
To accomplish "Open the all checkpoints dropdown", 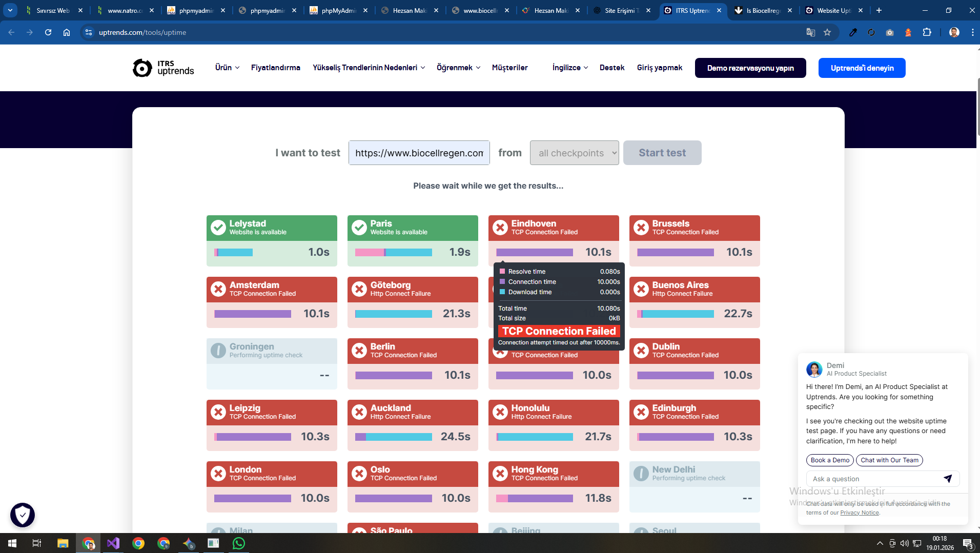I will click(x=575, y=153).
